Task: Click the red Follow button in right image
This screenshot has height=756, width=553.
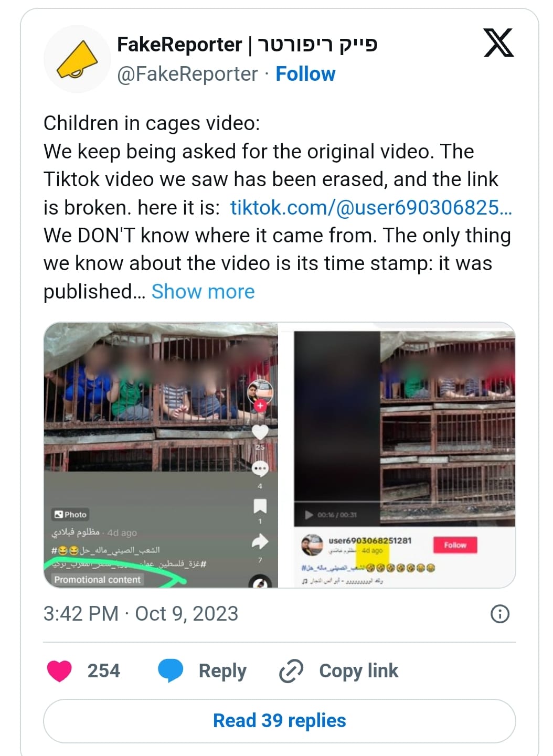Action: coord(454,545)
